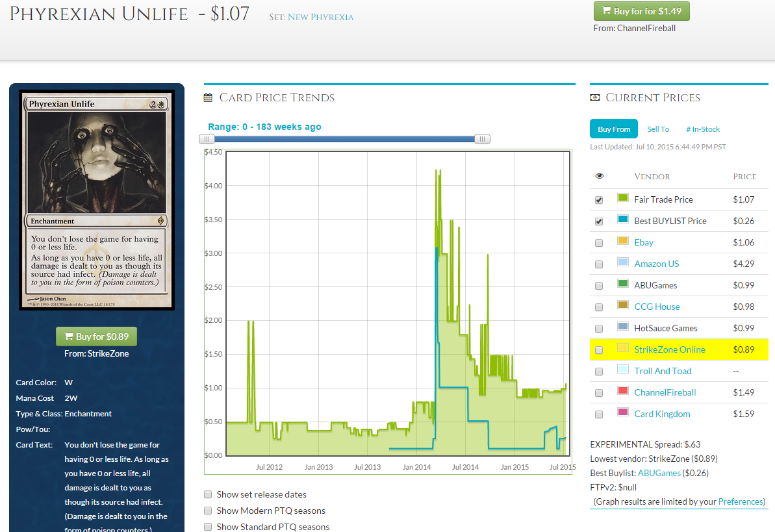Click the left handle of range slider
Image resolution: width=775 pixels, height=532 pixels.
[207, 140]
